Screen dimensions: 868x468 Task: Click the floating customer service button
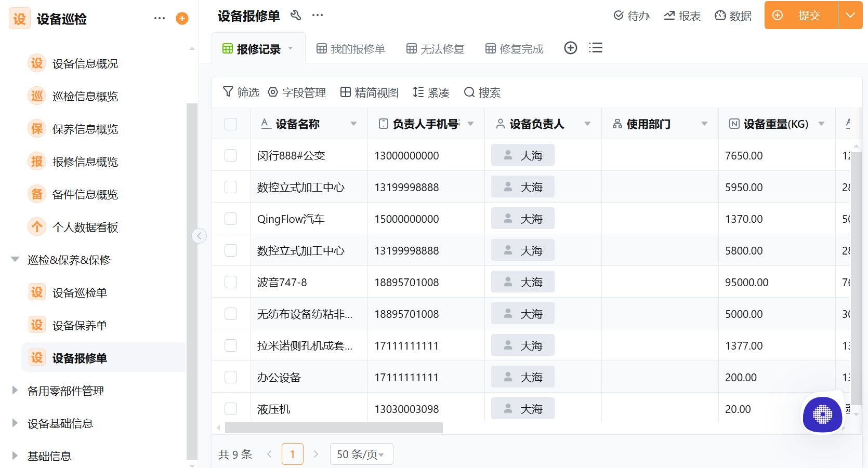coord(822,415)
